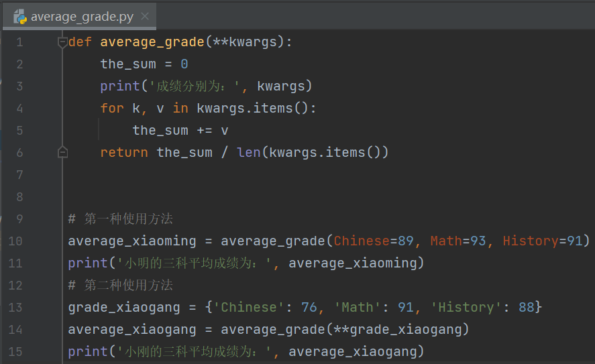Close the average_grade.py tab
This screenshot has height=364, width=595.
coord(145,17)
